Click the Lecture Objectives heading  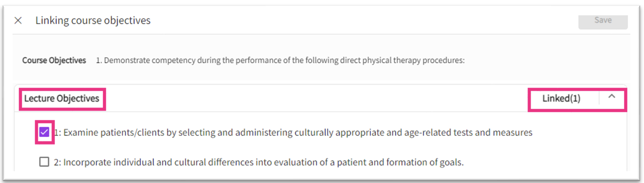(x=62, y=99)
